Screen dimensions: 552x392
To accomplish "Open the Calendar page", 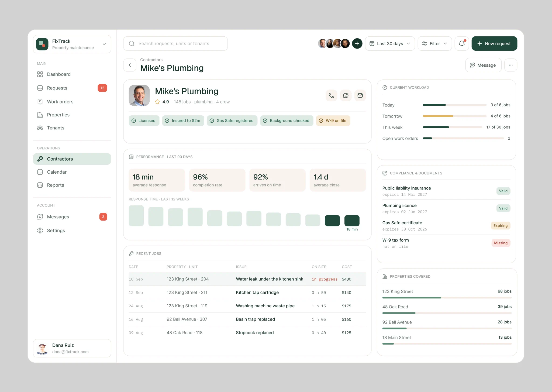I will [72, 172].
